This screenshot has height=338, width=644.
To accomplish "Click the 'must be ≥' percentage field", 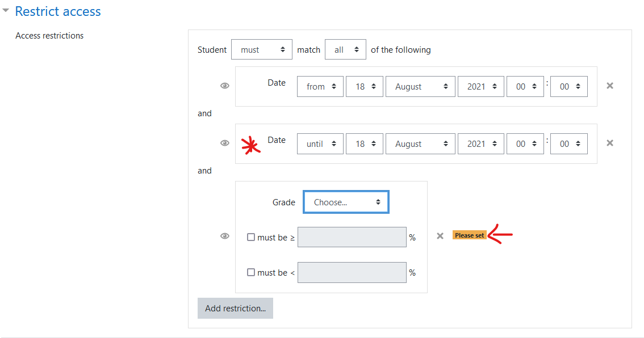I will click(352, 237).
